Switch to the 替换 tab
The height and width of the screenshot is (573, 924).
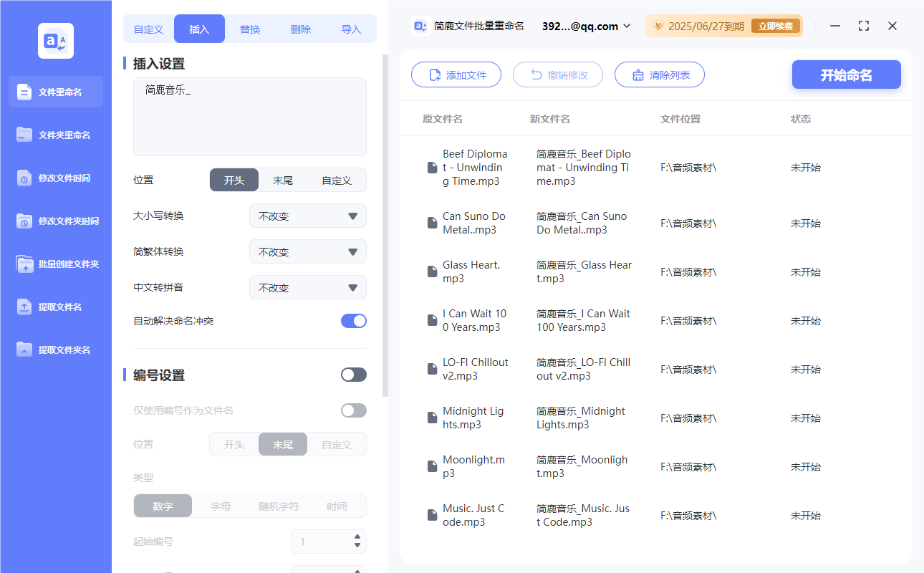click(x=250, y=29)
